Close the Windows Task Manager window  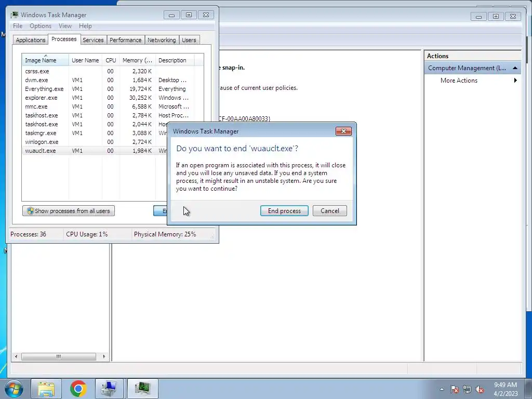tap(206, 15)
